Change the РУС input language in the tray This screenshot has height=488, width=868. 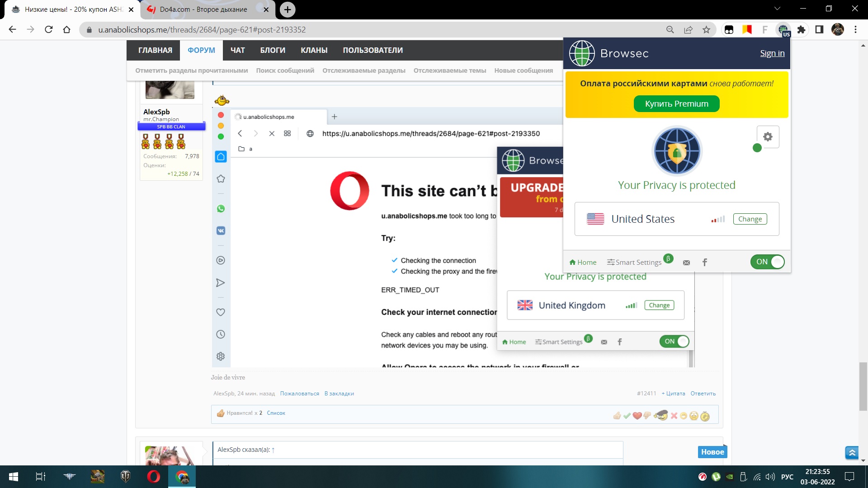pyautogui.click(x=787, y=477)
